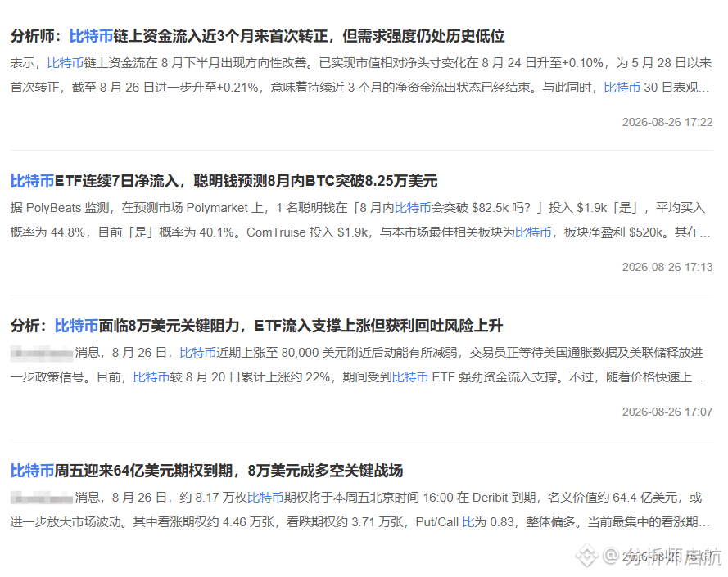Click summary line starting 一步政策信号
Viewport: 728px width, 577px height.
[x=356, y=376]
